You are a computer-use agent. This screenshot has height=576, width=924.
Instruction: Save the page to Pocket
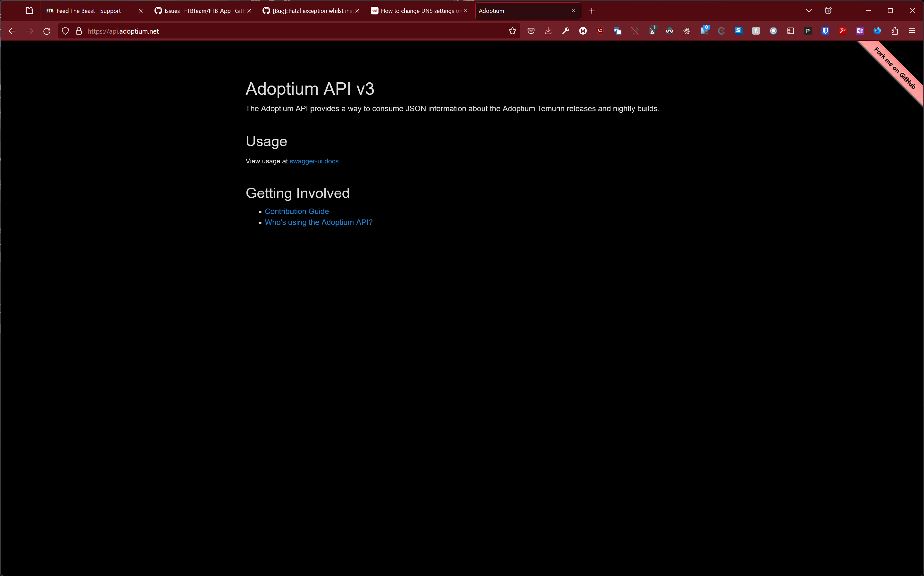point(531,31)
